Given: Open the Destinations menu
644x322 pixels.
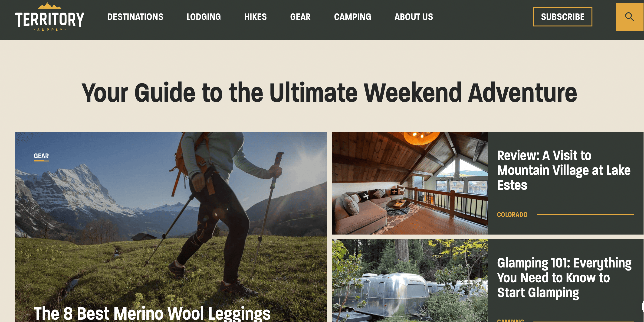Looking at the screenshot, I should [x=135, y=17].
